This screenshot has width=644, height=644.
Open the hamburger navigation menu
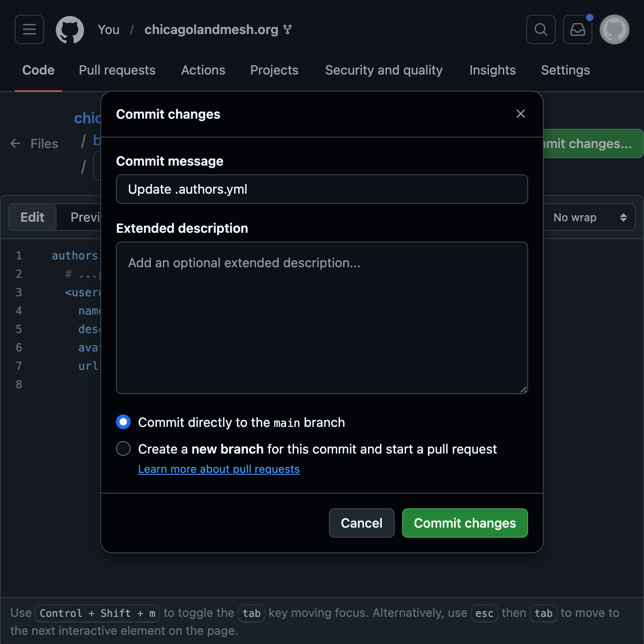pyautogui.click(x=29, y=29)
